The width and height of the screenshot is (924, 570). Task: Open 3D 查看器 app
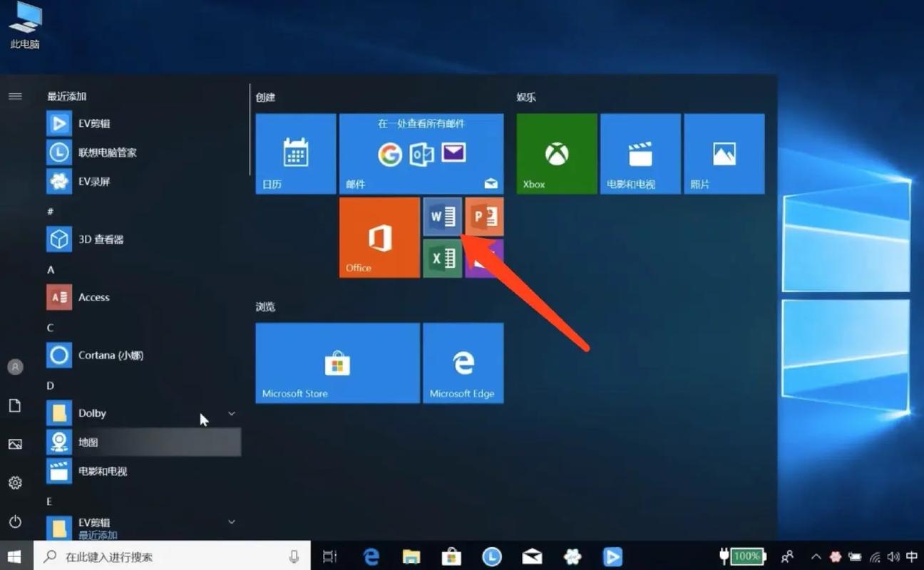[x=143, y=239]
